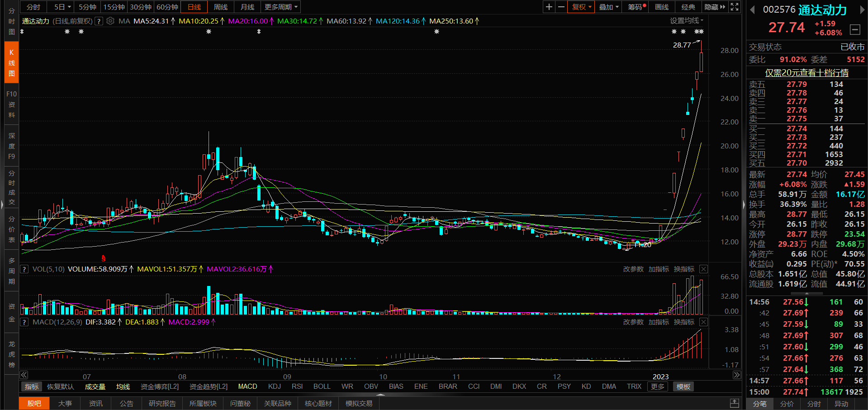Go to the previous stock with left arrow

tap(752, 10)
